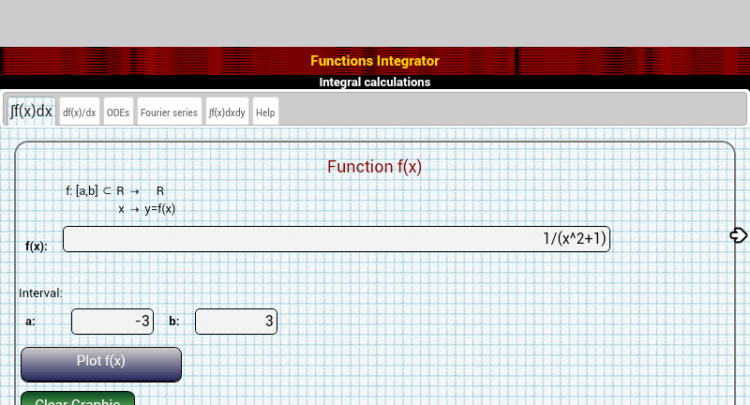Focus the f(x) function input field
The image size is (750, 405).
coord(336,239)
